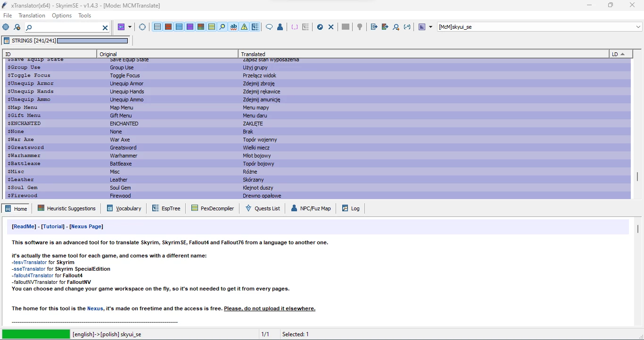Click the LD column header sort arrow

[x=623, y=54]
